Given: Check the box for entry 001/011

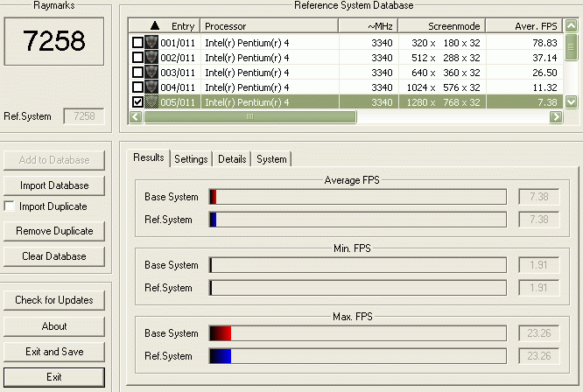Looking at the screenshot, I should 137,42.
